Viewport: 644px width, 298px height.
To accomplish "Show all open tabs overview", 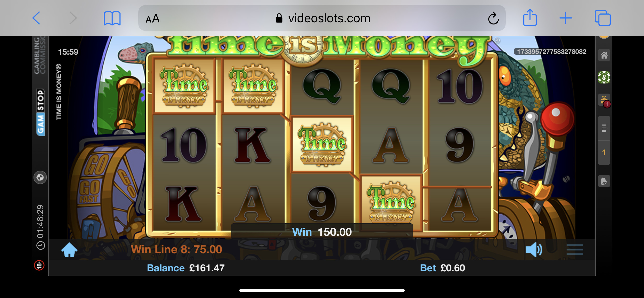I will (603, 18).
